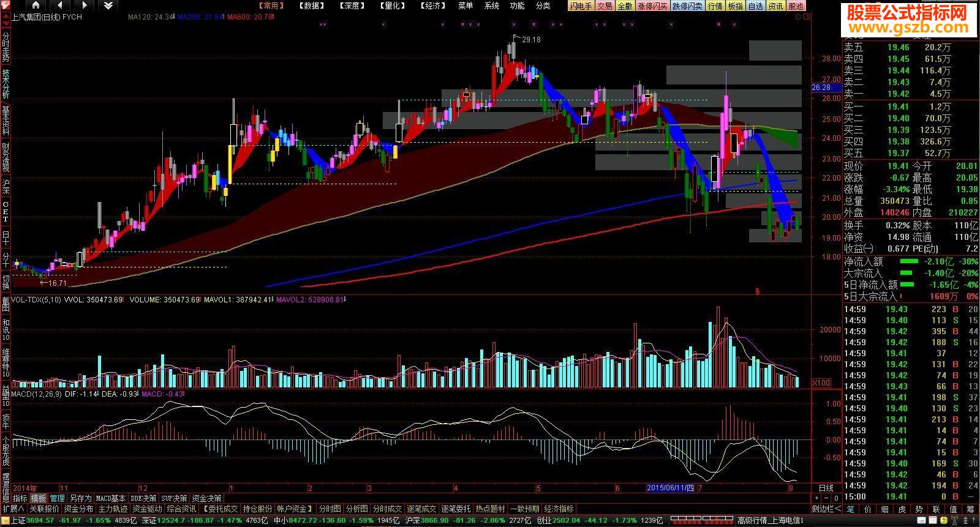980x527 pixels.
Task: Open 逐笔成交 panel
Action: tap(421, 509)
